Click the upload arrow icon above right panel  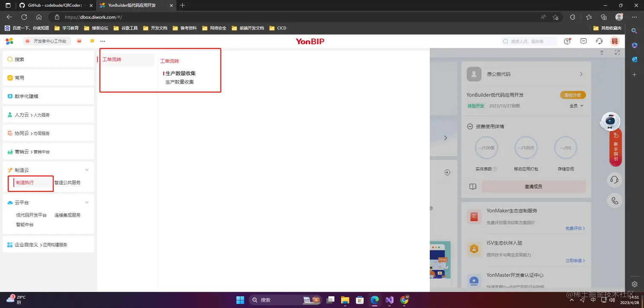point(602,52)
